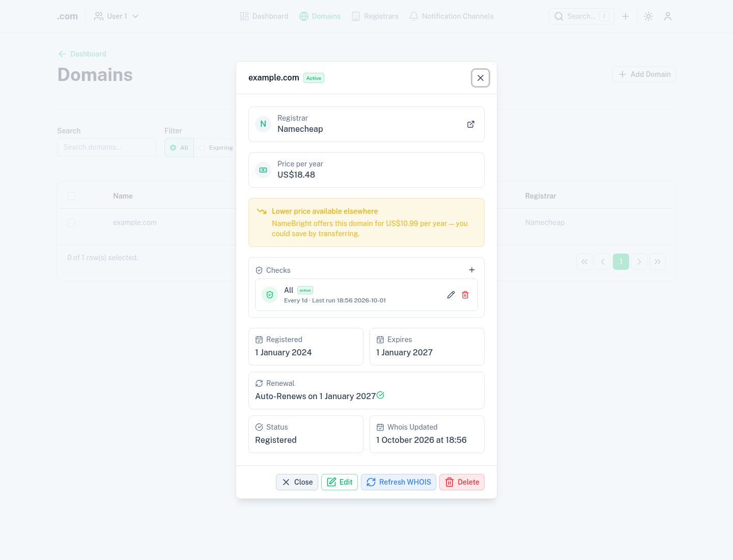Click the 'Lower price available elsewhere' heading
Viewport: 733px width, 560px height.
click(325, 211)
